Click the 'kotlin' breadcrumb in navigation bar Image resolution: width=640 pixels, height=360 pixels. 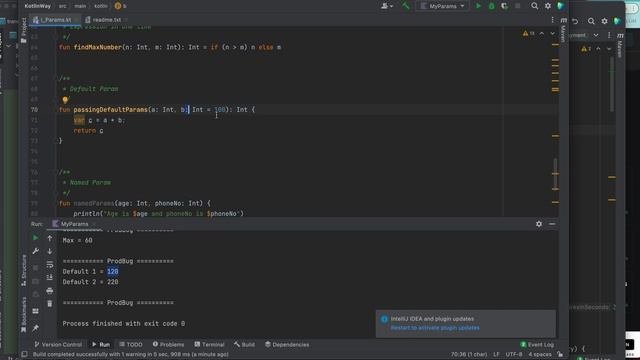click(x=100, y=6)
